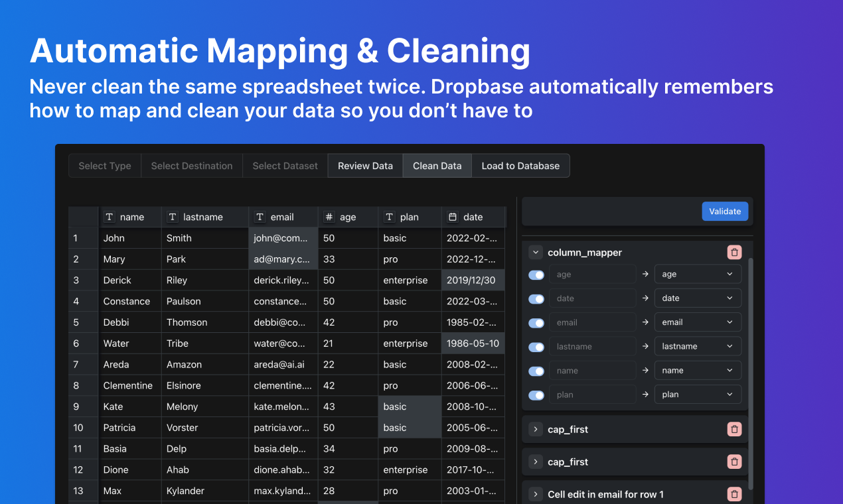The width and height of the screenshot is (843, 504).
Task: Click the number type icon for age column
Action: (x=329, y=217)
